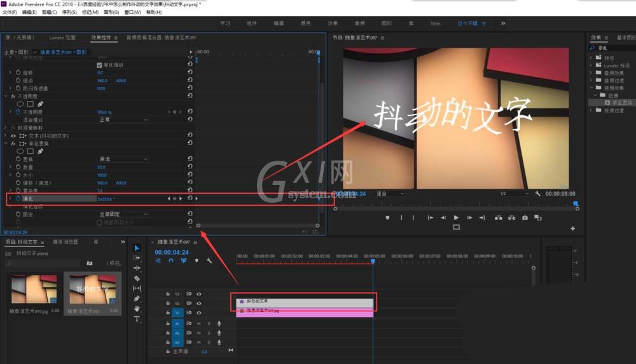
Task: Create ellipse mask under 不透明度
Action: coord(20,104)
